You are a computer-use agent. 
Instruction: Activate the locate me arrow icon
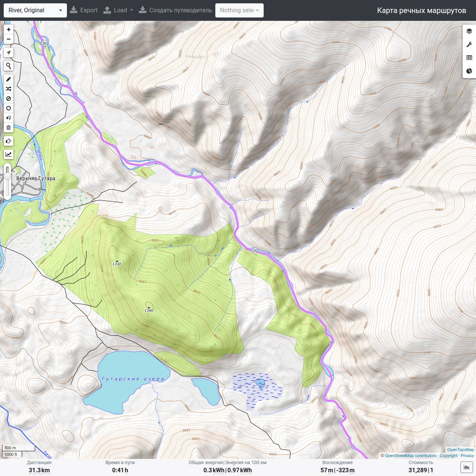9,53
